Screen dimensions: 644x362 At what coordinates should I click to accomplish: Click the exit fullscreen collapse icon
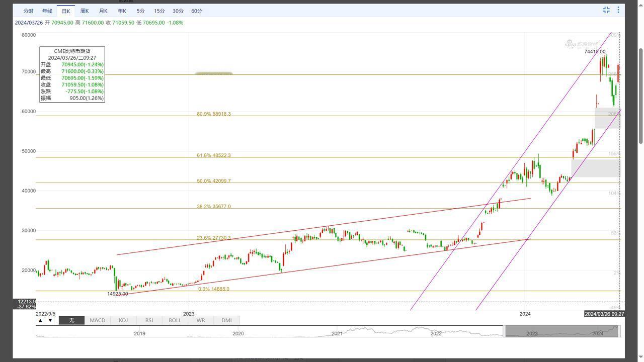click(606, 10)
